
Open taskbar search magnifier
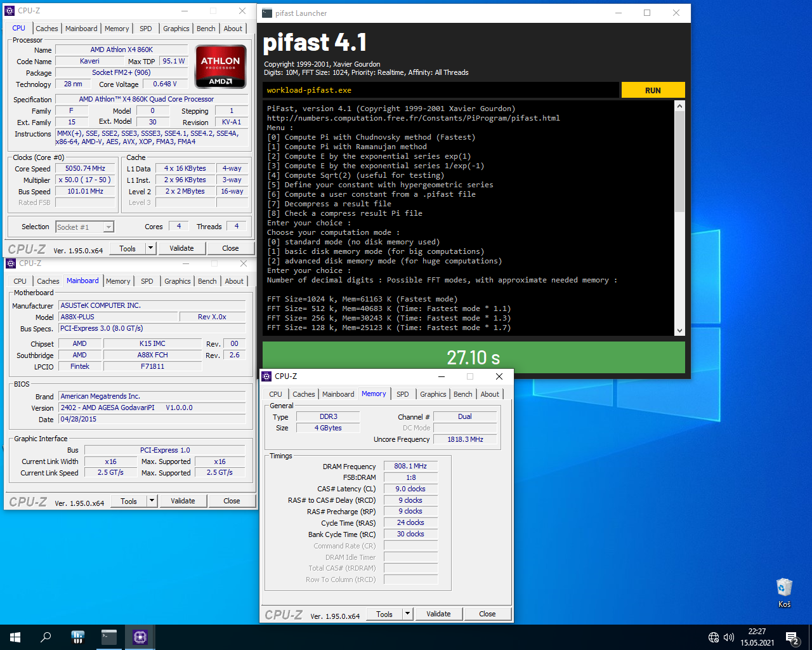46,637
